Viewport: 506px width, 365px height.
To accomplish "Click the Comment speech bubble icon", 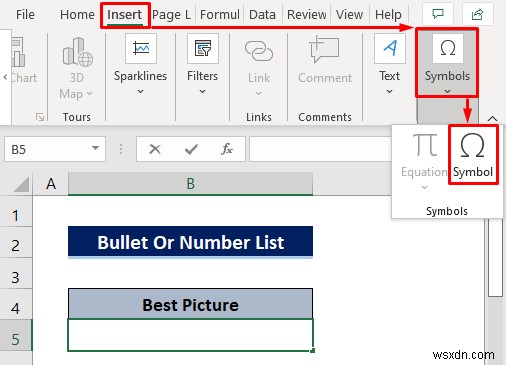I will pyautogui.click(x=324, y=50).
